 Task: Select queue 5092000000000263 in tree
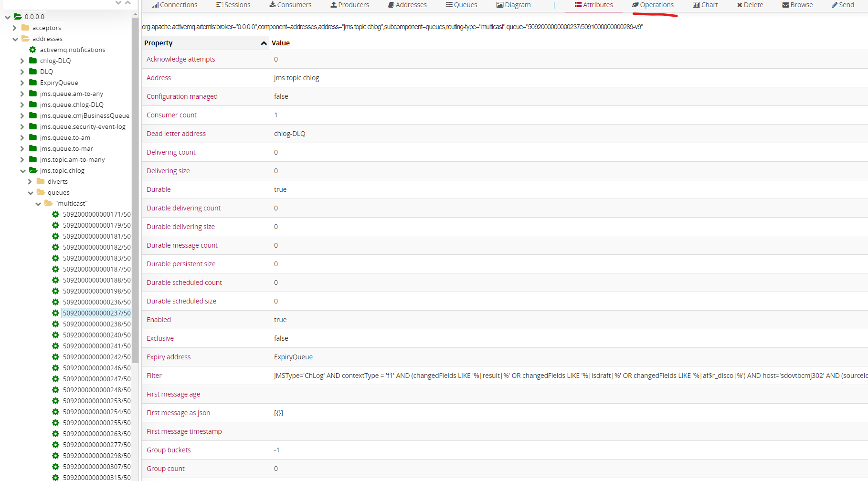97,434
